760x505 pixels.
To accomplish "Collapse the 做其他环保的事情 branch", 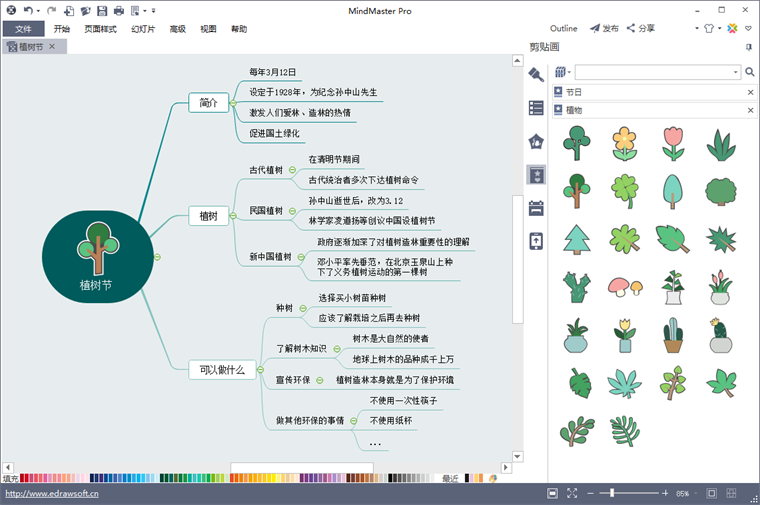I will pos(354,421).
